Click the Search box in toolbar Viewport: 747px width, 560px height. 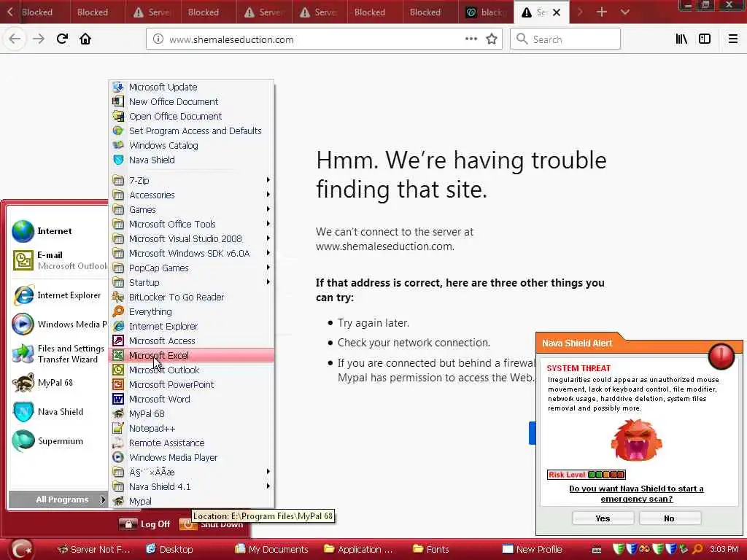[x=565, y=39]
